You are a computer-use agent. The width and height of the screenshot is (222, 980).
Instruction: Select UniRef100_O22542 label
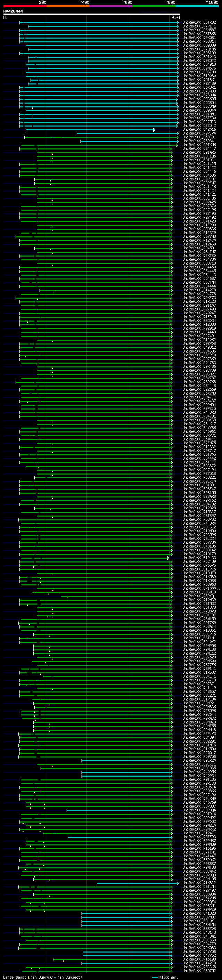coord(199,125)
